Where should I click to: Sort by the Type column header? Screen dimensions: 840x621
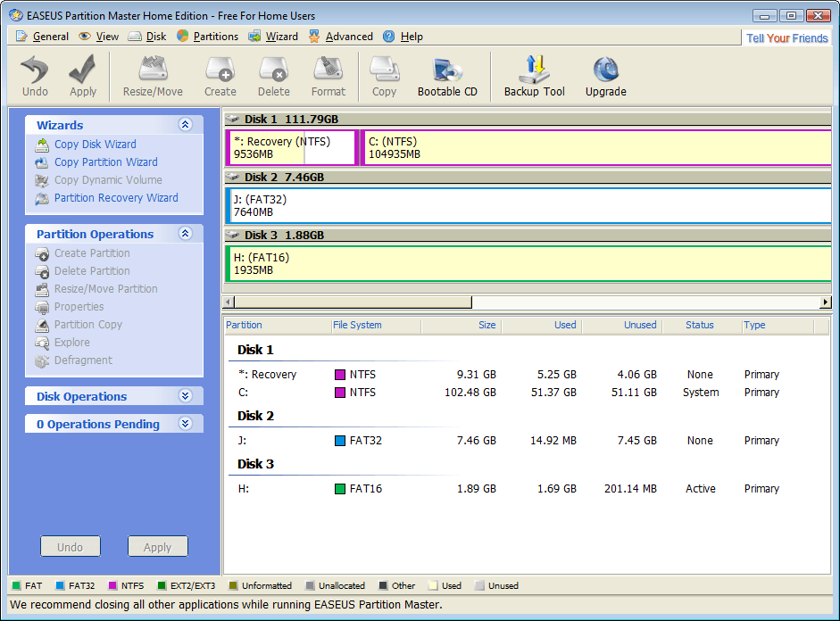[778, 325]
